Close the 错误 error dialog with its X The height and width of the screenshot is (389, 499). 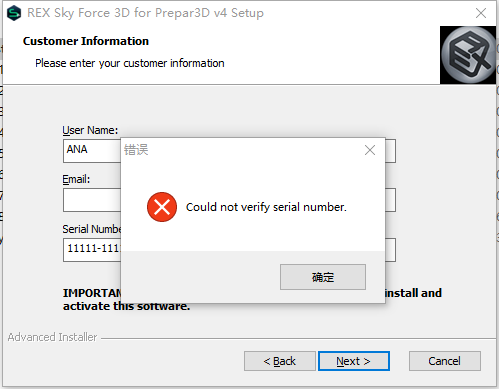(370, 150)
